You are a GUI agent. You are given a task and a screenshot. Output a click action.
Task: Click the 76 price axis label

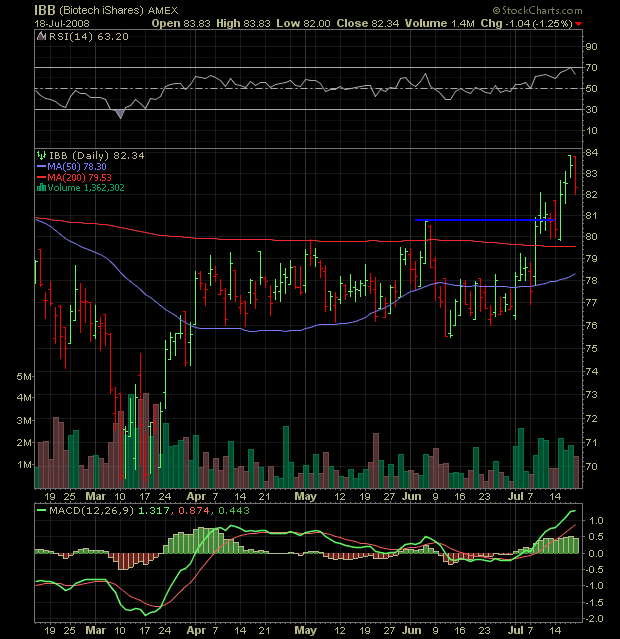591,325
